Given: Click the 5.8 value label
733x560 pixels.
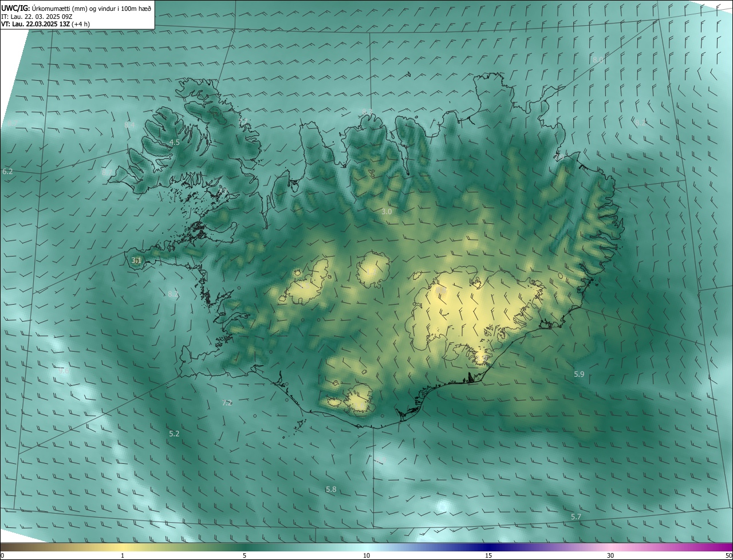Looking at the screenshot, I should click(x=331, y=489).
